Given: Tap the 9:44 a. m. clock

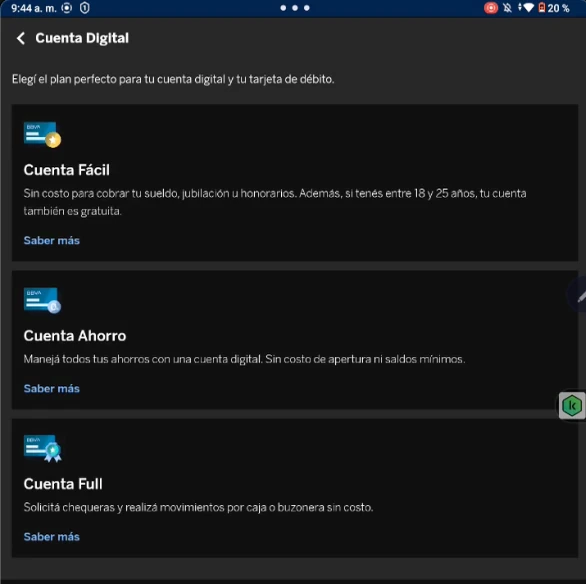Looking at the screenshot, I should pos(34,8).
